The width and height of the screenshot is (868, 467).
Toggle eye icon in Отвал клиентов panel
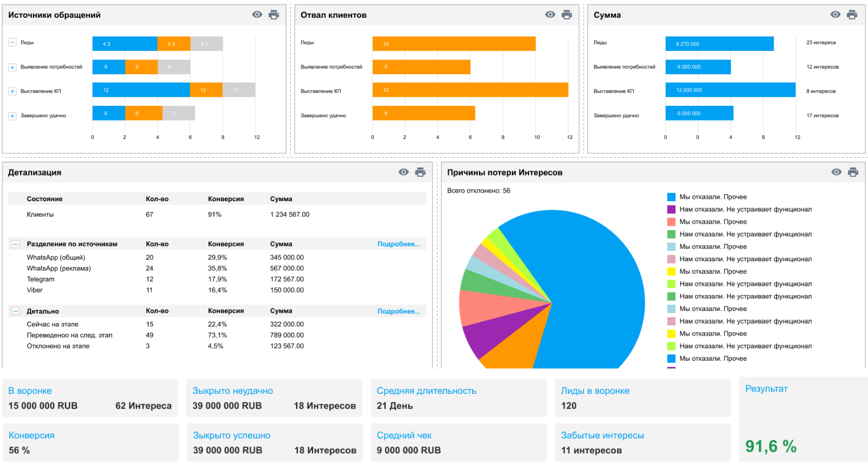tap(550, 15)
